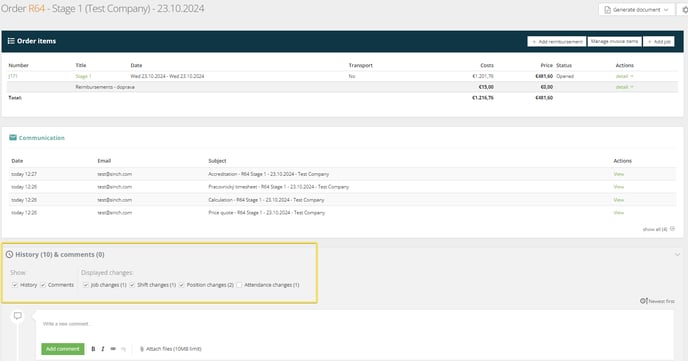
Task: Open detail dropdown for Reimbursements row
Action: click(624, 87)
